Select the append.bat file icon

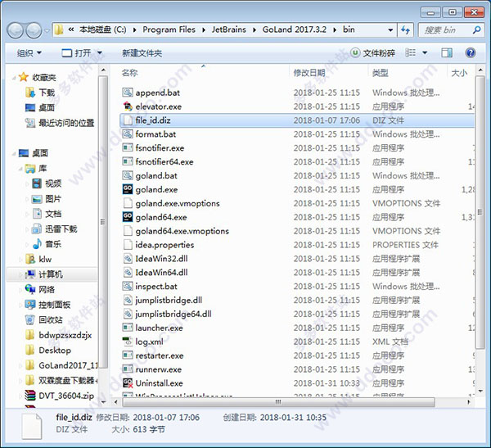pos(128,93)
